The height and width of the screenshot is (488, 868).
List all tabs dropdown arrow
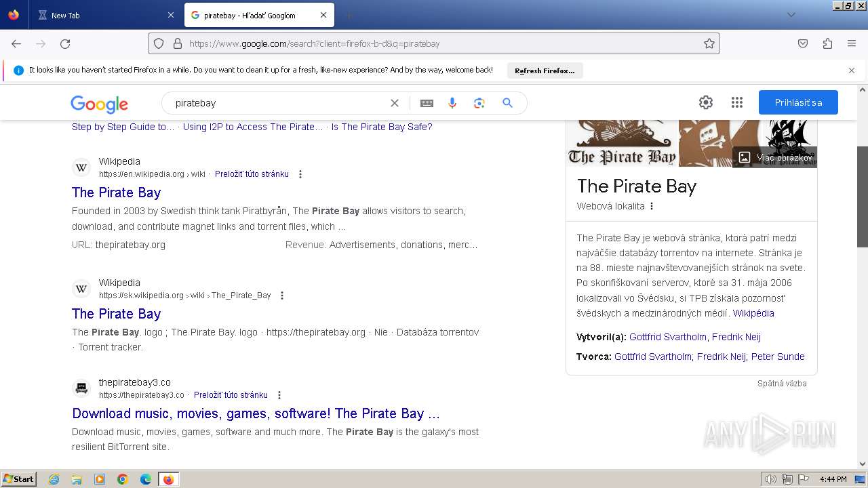point(791,15)
